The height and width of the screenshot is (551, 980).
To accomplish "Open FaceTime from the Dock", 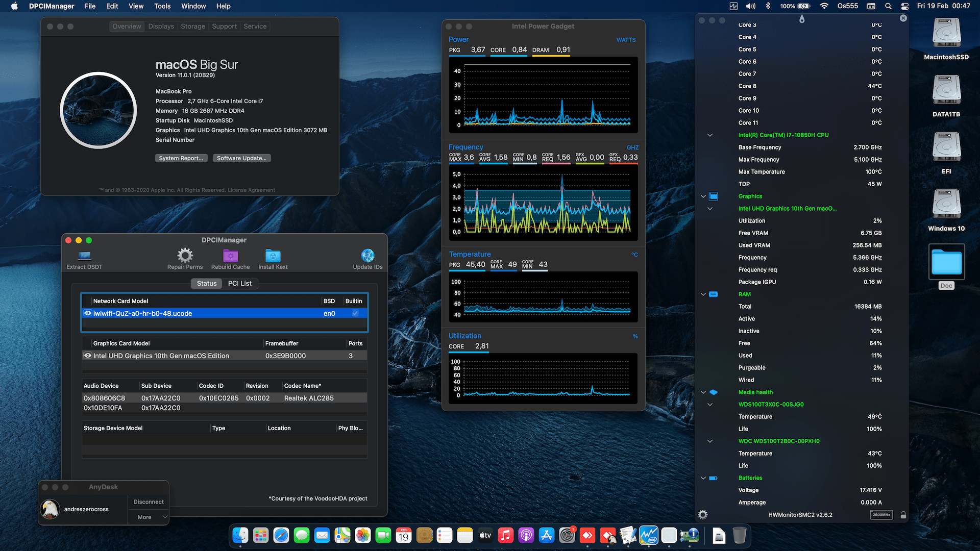I will (x=383, y=535).
